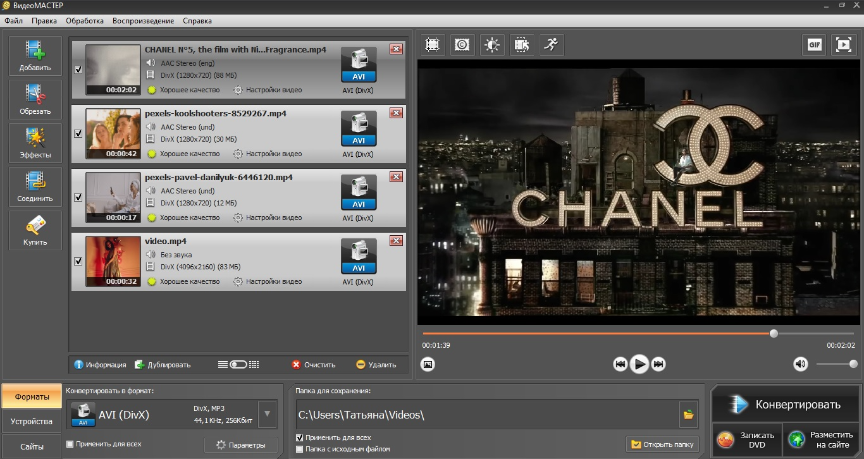This screenshot has height=459, width=864.
Task: Expand the AVI (DivX) format dropdown arrow
Action: point(268,414)
